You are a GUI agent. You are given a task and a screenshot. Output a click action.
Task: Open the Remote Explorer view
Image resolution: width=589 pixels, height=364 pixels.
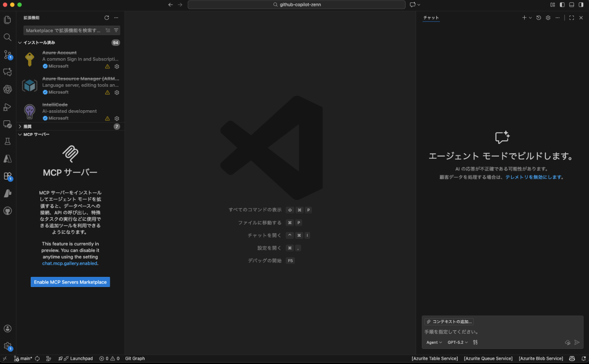[7, 124]
